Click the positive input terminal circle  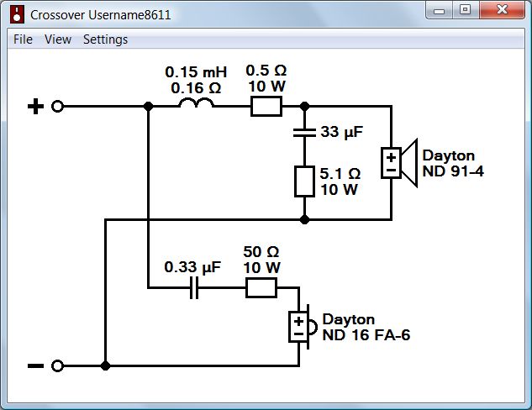(x=58, y=106)
